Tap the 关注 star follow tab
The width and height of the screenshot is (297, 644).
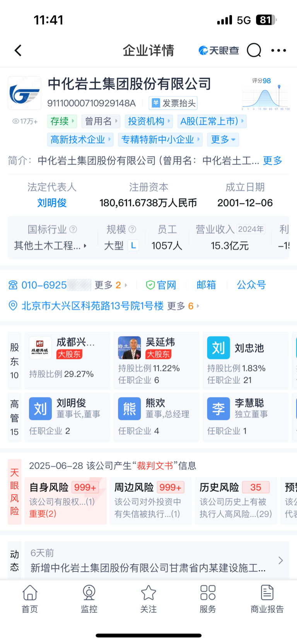coord(148,599)
